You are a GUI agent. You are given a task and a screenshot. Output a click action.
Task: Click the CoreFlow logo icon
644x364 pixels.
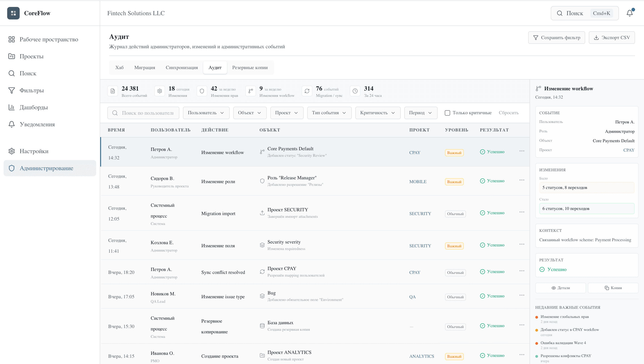(13, 13)
